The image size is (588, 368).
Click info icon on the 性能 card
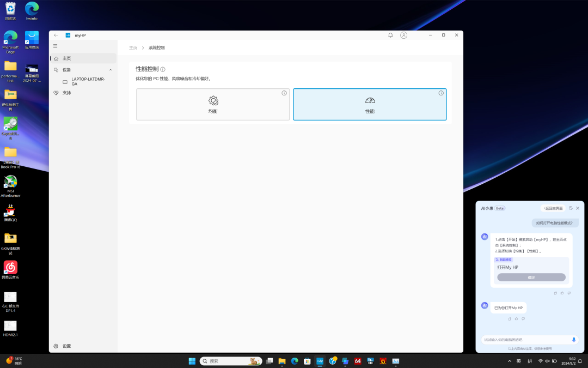441,93
